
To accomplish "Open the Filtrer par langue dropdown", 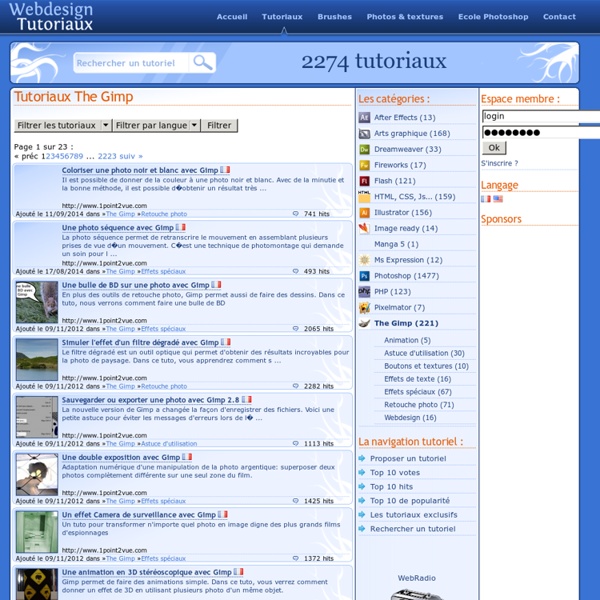I will (157, 125).
